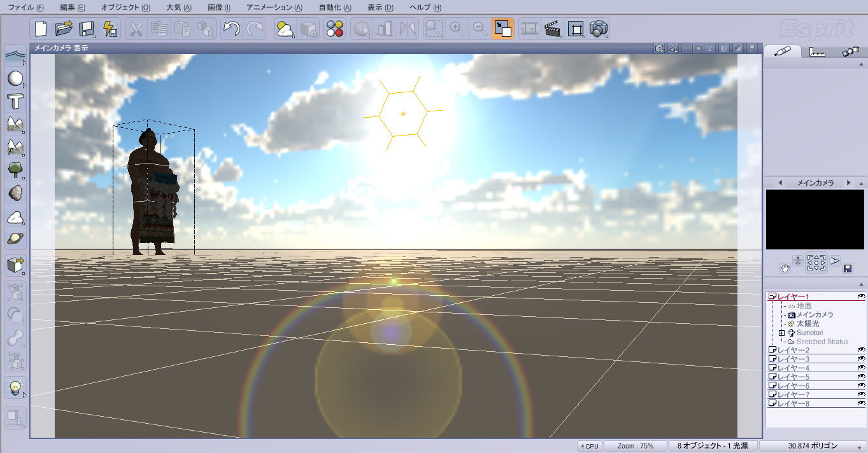Add a planet using the ringed-planet icon
This screenshot has height=453, width=868.
click(15, 238)
